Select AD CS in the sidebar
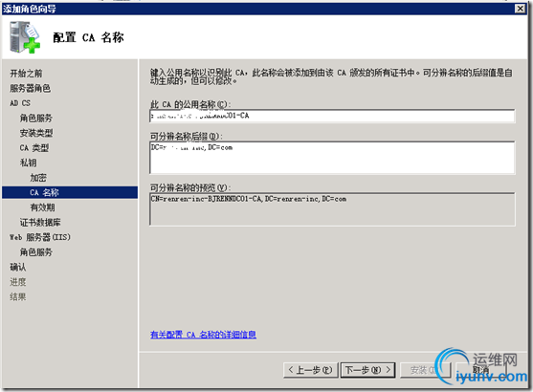 pyautogui.click(x=20, y=103)
